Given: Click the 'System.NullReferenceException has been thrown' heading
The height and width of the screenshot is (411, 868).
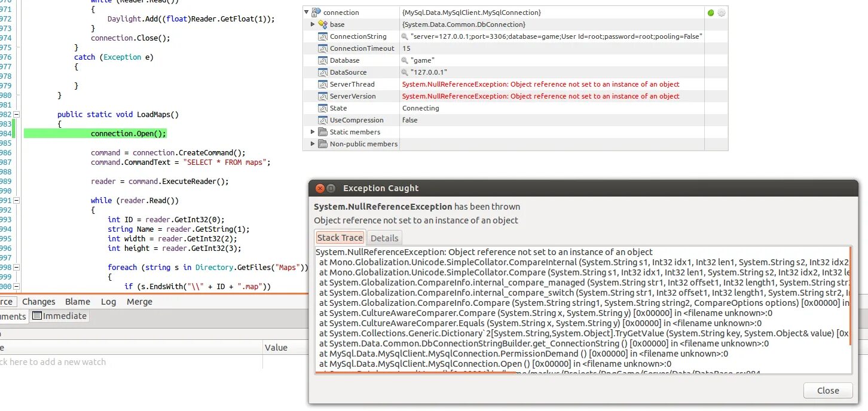Looking at the screenshot, I should [x=417, y=207].
